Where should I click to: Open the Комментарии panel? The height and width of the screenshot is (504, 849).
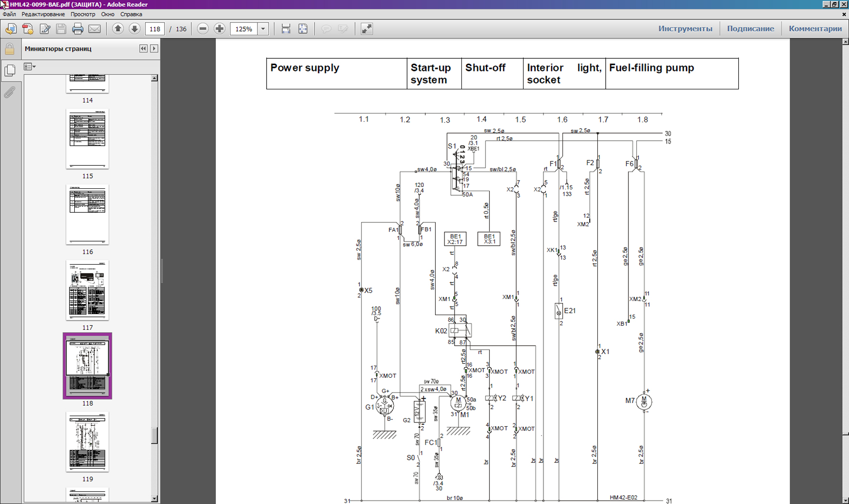[815, 29]
